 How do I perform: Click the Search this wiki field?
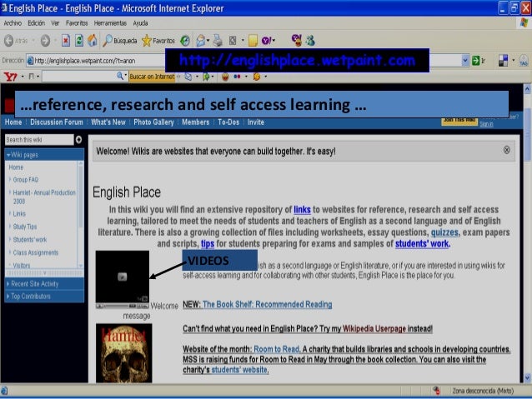point(39,140)
